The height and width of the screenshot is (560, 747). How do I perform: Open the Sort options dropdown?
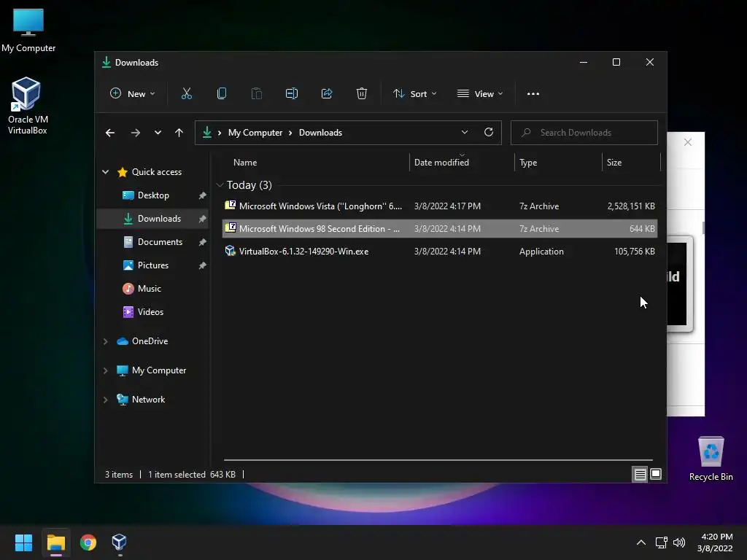pyautogui.click(x=414, y=94)
